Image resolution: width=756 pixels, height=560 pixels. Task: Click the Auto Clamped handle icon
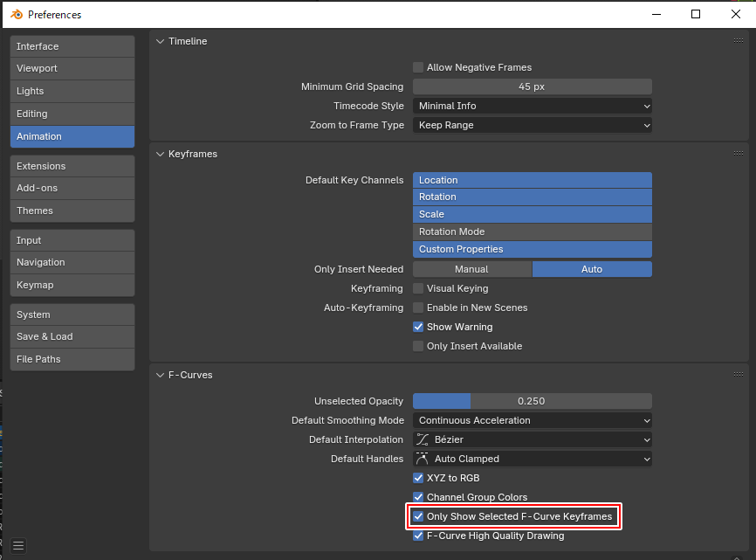tap(423, 459)
